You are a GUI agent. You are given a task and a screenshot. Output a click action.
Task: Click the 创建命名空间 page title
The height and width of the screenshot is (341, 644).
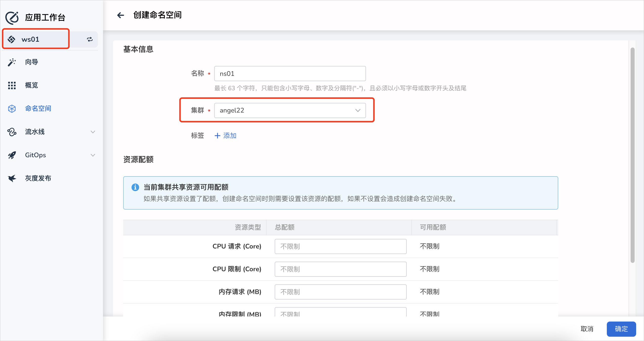pos(157,15)
